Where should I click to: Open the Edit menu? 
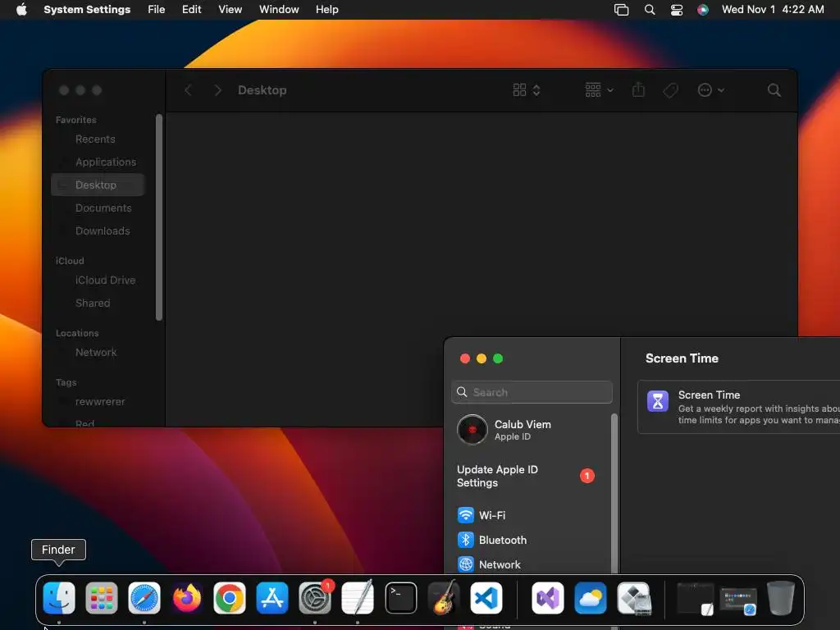[191, 10]
